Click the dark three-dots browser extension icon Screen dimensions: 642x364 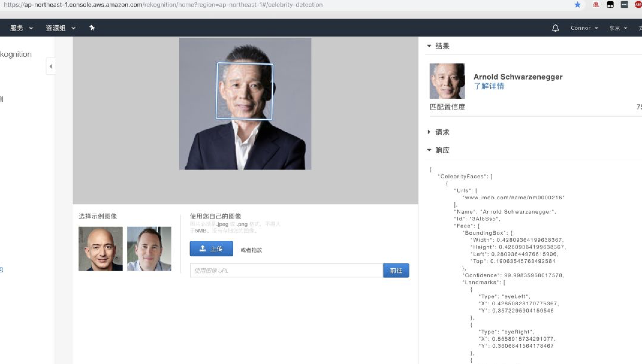(624, 5)
